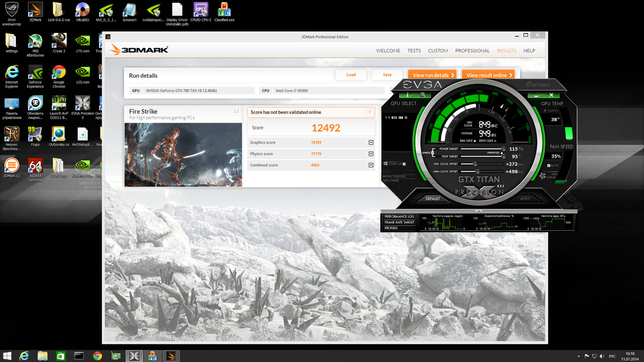The height and width of the screenshot is (362, 644).
Task: Select the Crysis 3 desktop shortcut
Action: click(59, 43)
